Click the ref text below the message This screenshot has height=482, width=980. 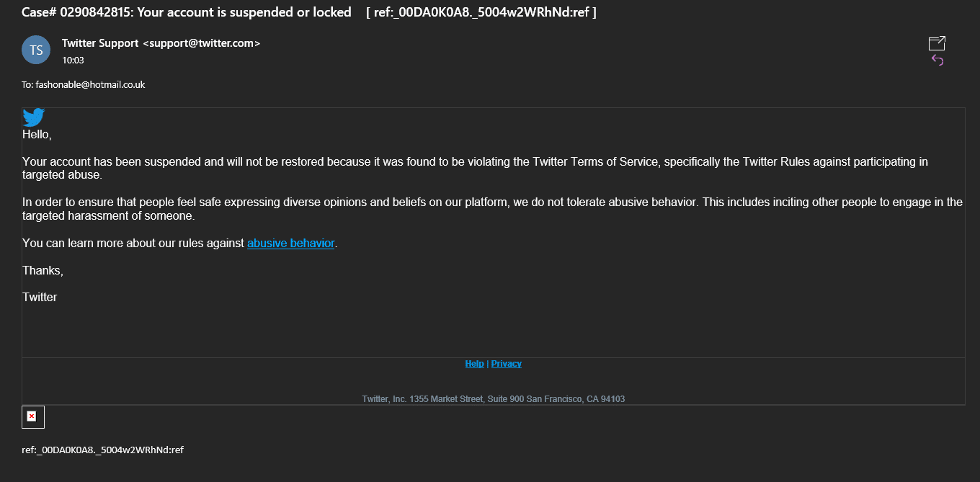(102, 450)
